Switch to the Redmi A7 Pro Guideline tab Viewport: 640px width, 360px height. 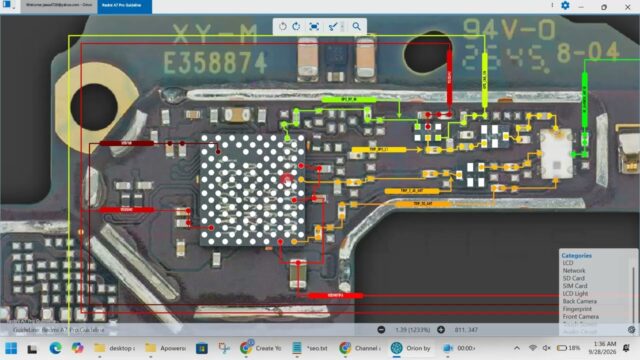click(x=124, y=6)
